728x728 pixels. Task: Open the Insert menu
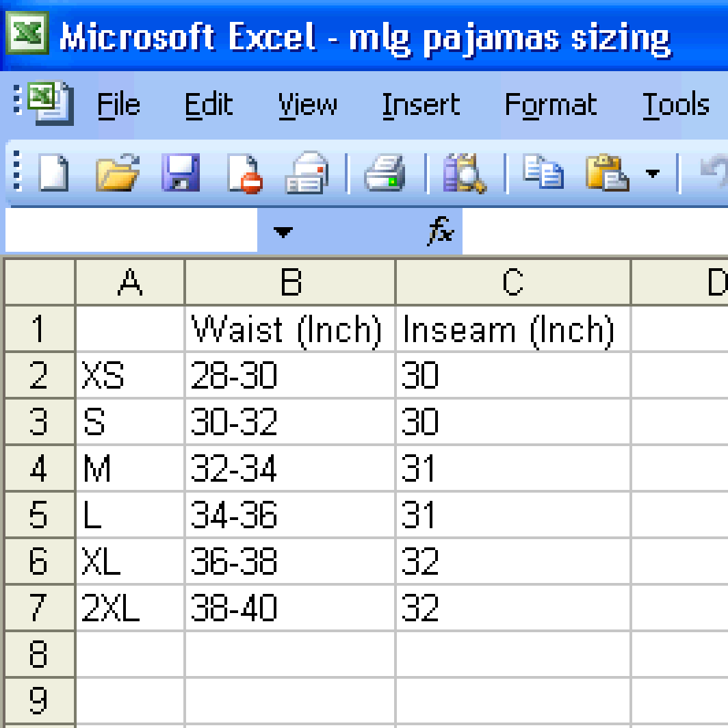pyautogui.click(x=420, y=105)
